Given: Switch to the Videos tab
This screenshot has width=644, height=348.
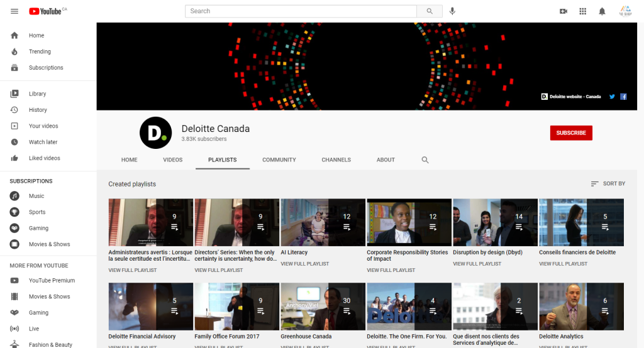Looking at the screenshot, I should [172, 160].
